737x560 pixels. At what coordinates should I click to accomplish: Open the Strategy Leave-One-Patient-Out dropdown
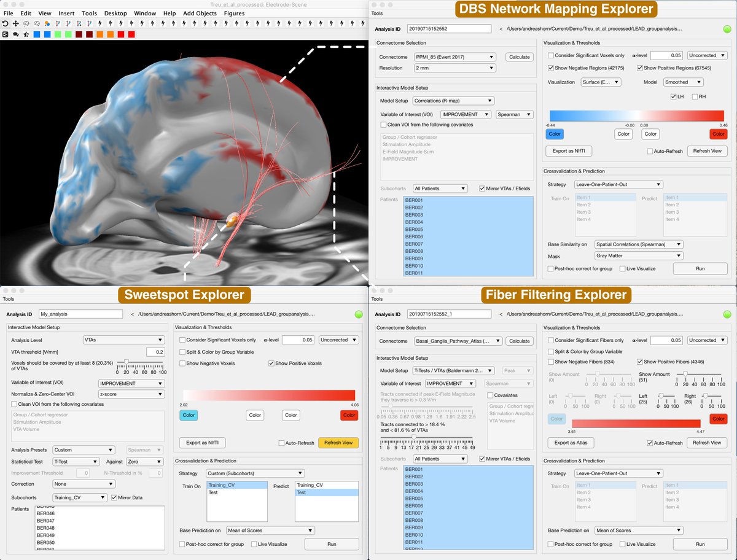coord(618,184)
